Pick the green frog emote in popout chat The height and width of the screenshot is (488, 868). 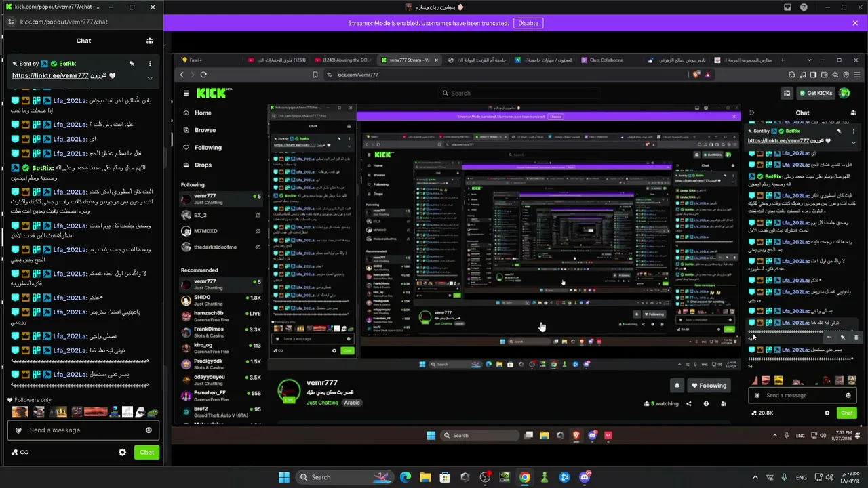click(x=153, y=412)
